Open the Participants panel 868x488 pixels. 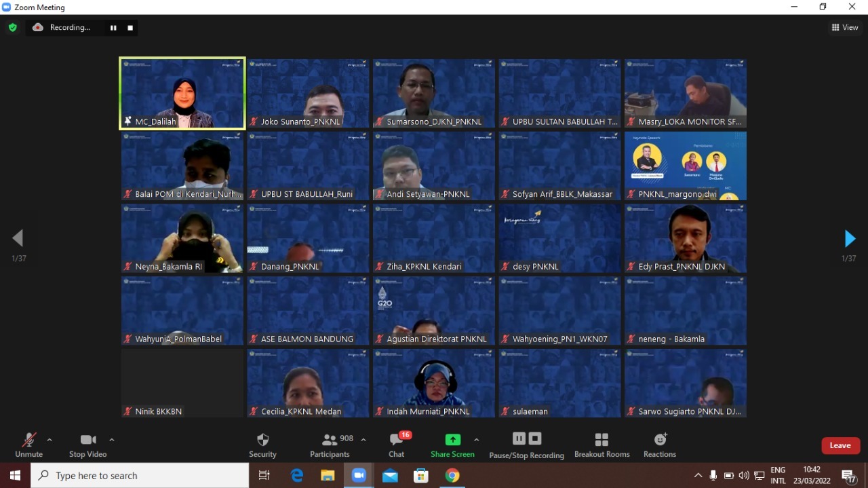tap(330, 445)
